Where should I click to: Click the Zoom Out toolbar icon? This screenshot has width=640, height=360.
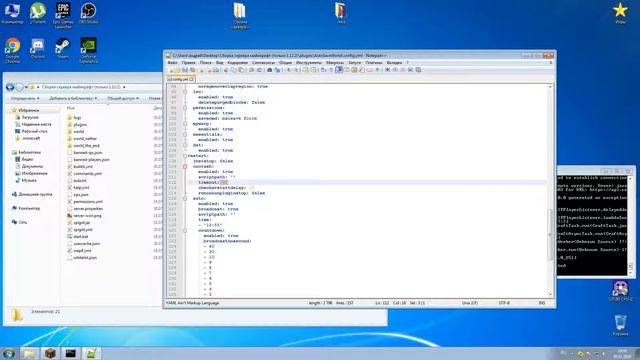(297, 70)
